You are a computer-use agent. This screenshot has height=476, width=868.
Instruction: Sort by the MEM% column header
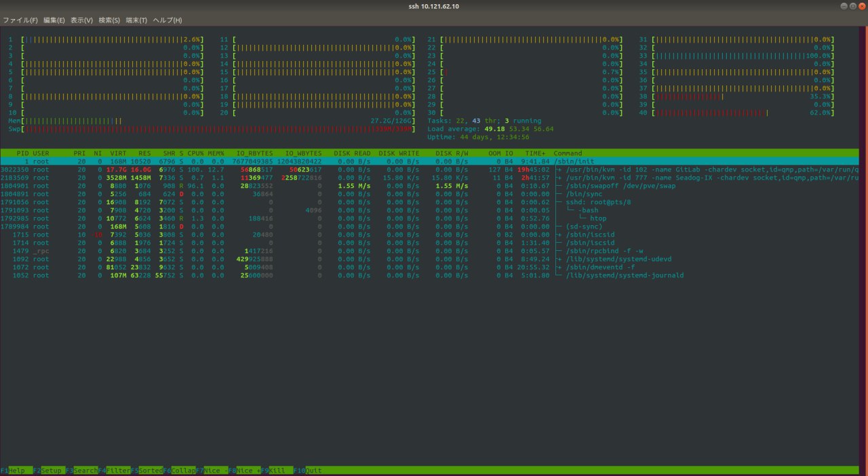tap(216, 153)
